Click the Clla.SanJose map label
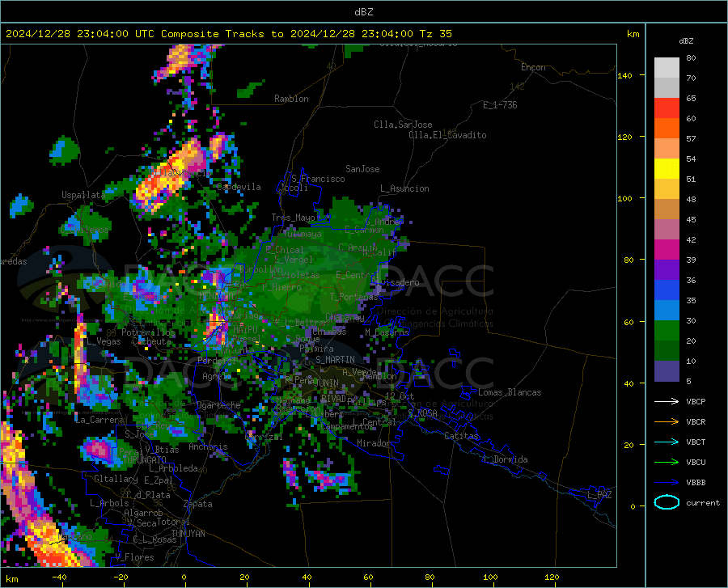Image resolution: width=728 pixels, height=588 pixels. [x=403, y=125]
